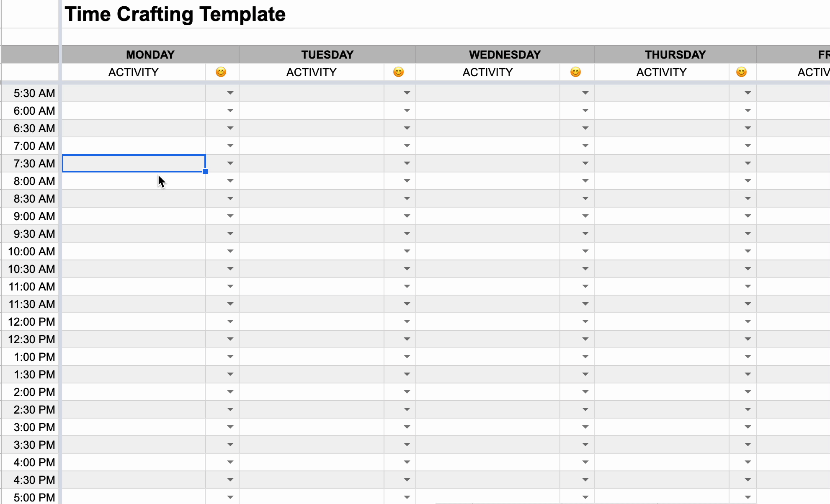Expand Monday mood dropdown at 2:30 PM

[x=230, y=409]
